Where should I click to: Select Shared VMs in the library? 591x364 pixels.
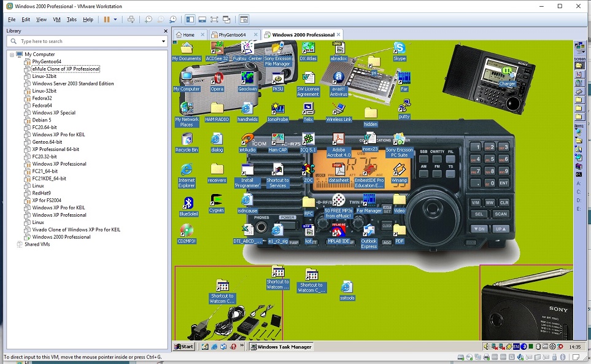(x=37, y=244)
